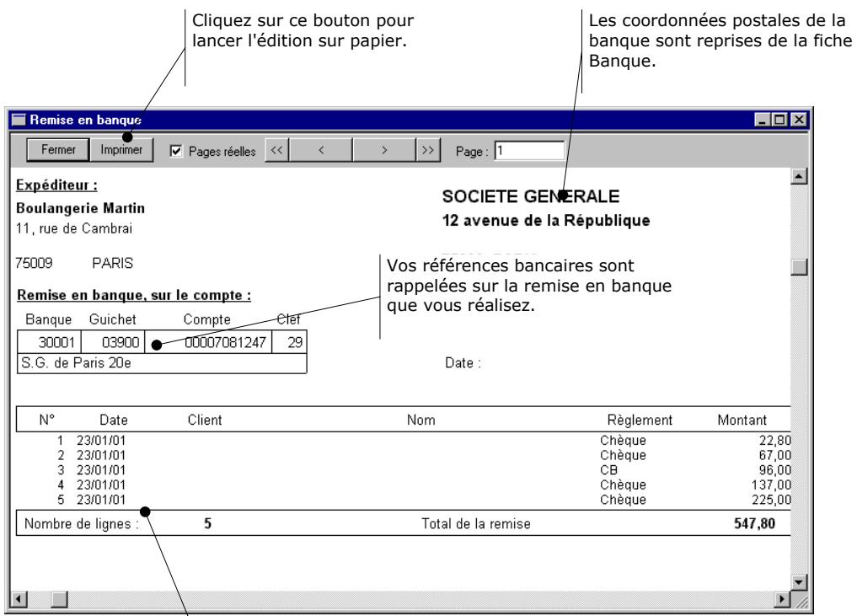Viewport: 857px width, 616px height.
Task: Click the amount 22,80 in row 1
Action: point(774,440)
